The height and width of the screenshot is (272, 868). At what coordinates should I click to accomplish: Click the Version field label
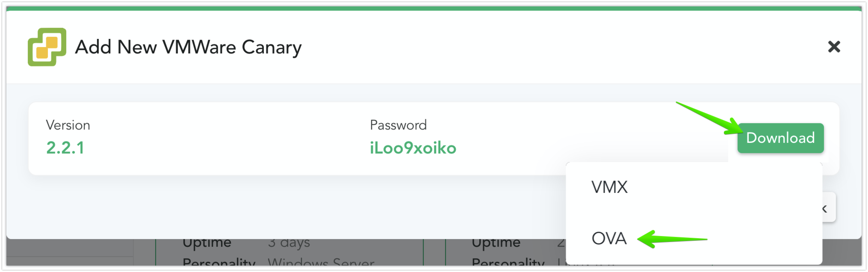coord(68,125)
